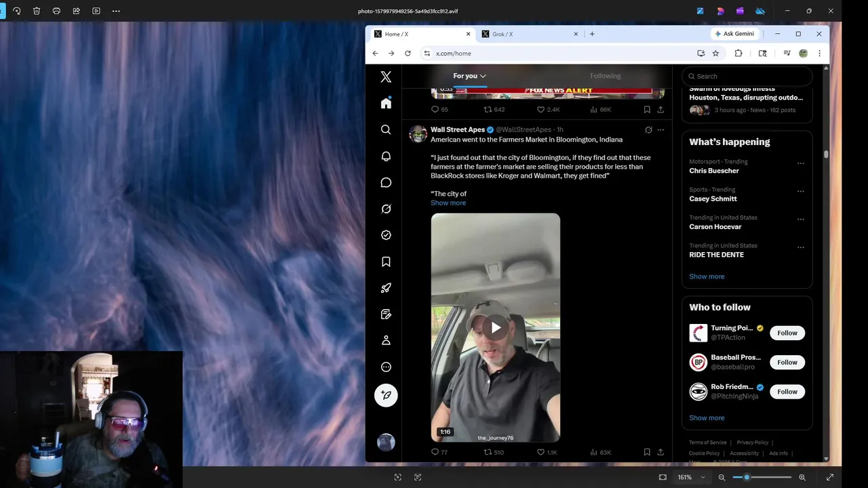
Task: Open options for Carson Hocevar trend
Action: click(801, 220)
